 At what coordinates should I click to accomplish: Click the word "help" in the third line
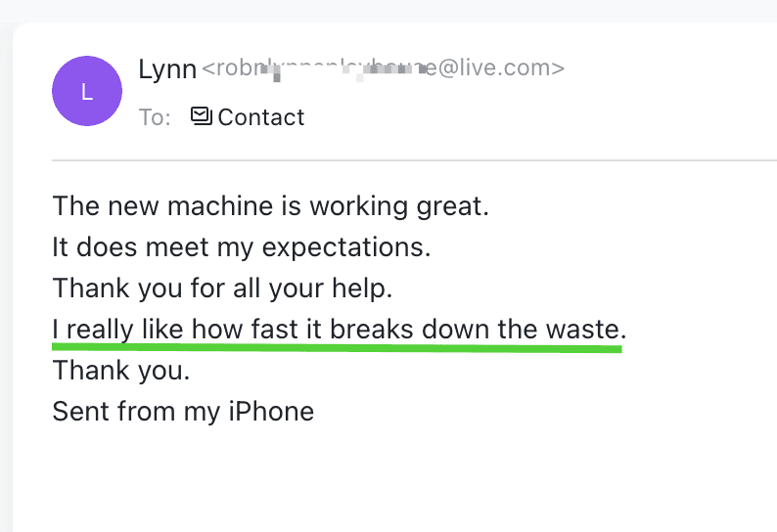[368, 288]
